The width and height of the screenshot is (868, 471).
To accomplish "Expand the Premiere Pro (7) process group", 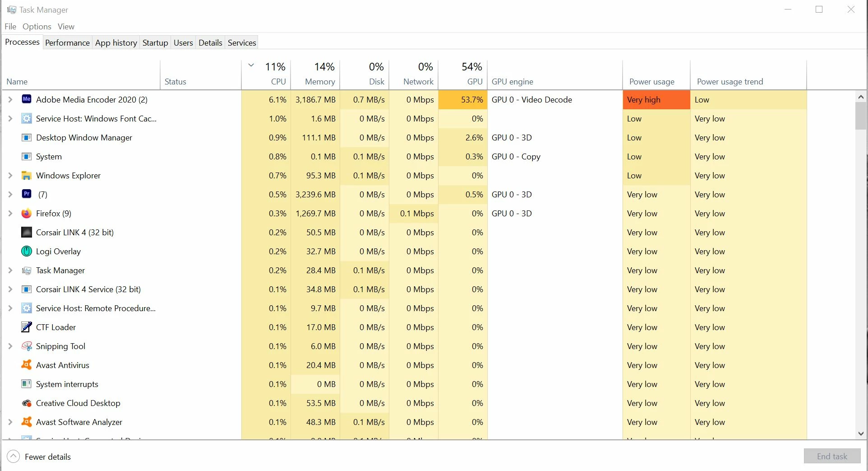I will pyautogui.click(x=10, y=194).
